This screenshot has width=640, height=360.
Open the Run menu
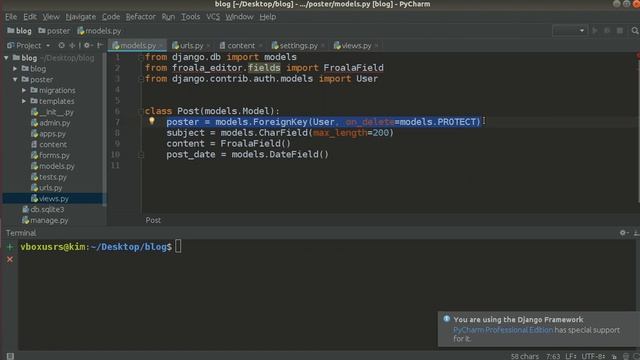pos(168,17)
